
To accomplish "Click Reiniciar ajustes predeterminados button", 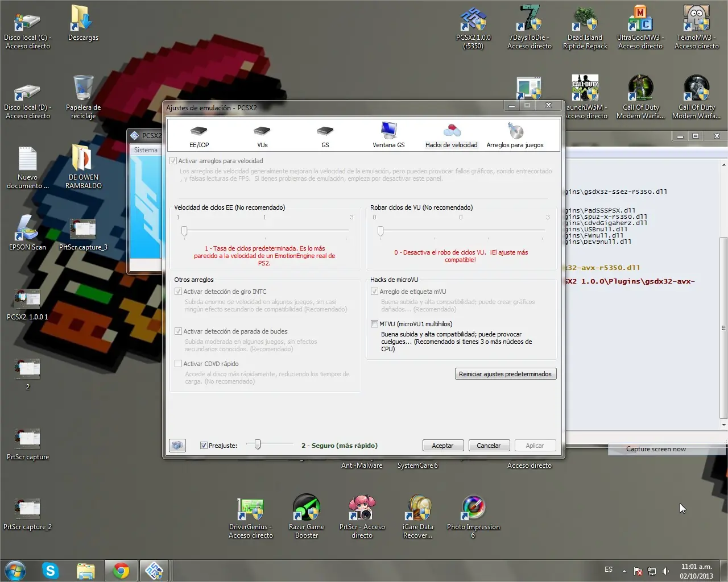I will [x=506, y=374].
